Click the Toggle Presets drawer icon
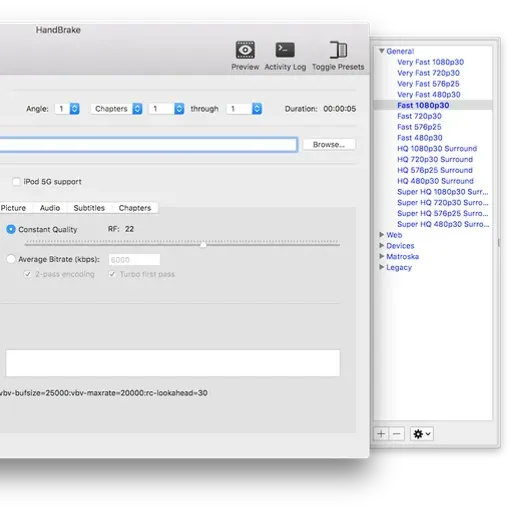 [x=338, y=50]
